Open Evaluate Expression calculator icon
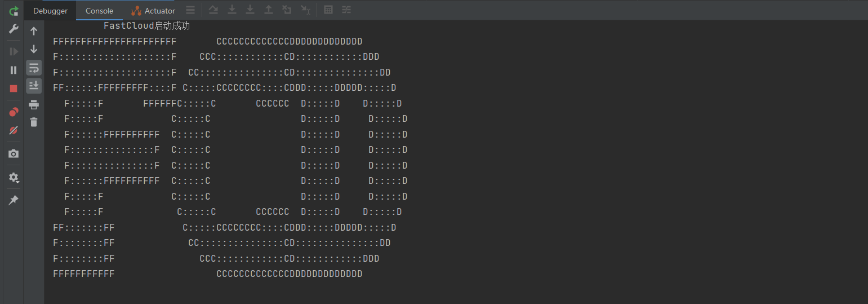The image size is (868, 304). click(328, 10)
